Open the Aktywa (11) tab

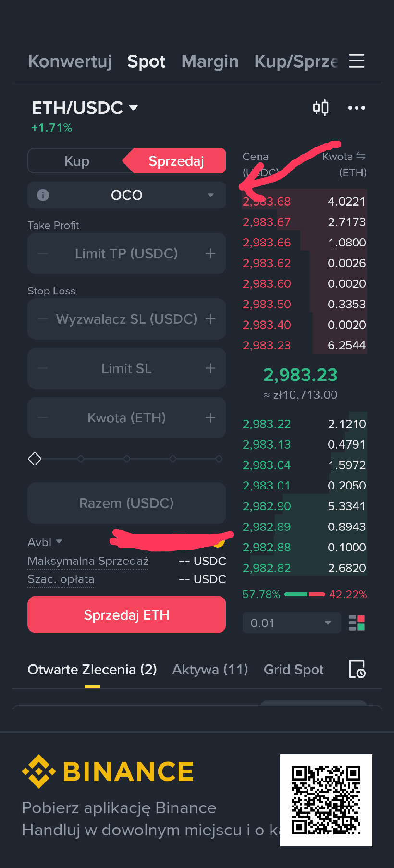(x=210, y=669)
